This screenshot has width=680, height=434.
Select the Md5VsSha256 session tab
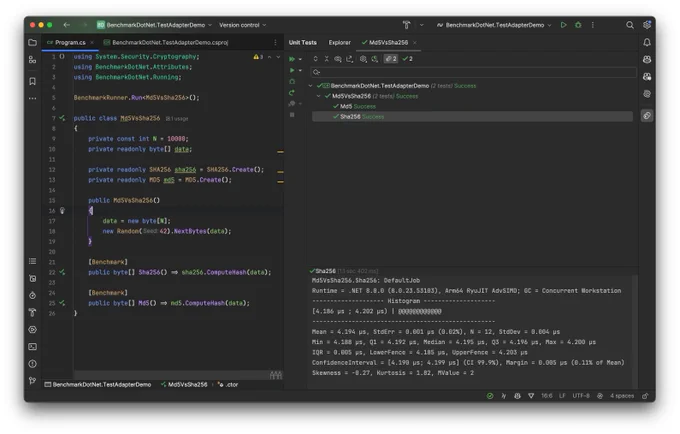point(389,42)
